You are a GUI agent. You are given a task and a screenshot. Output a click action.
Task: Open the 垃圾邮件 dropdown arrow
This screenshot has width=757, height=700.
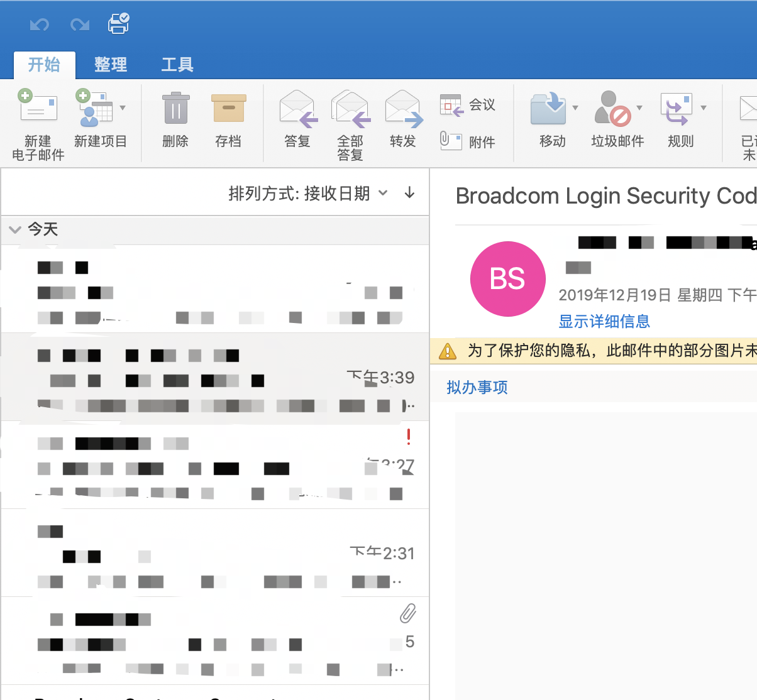[x=639, y=107]
